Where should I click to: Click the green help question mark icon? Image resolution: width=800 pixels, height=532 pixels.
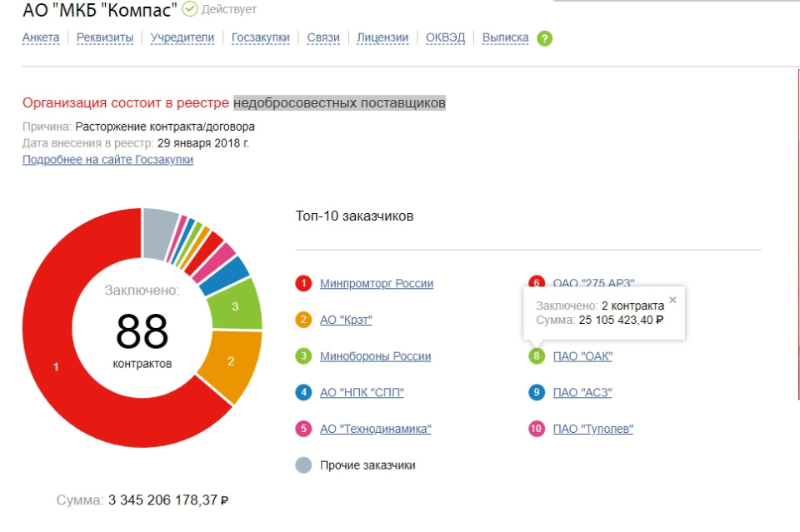tap(544, 38)
